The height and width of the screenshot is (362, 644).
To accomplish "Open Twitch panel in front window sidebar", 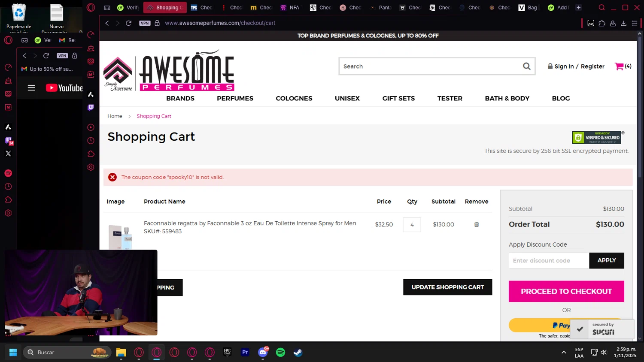I will coord(91,108).
